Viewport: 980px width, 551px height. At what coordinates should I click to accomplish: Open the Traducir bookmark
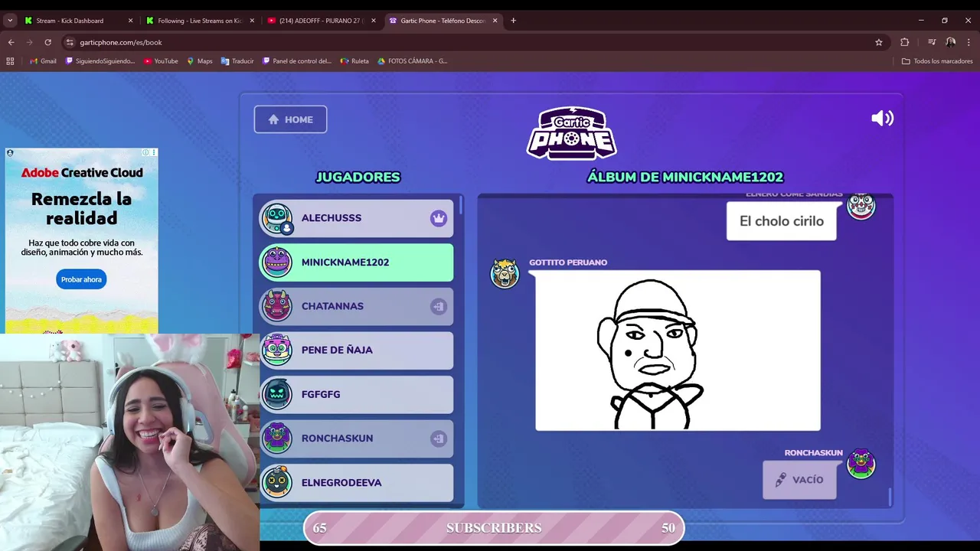click(x=237, y=61)
